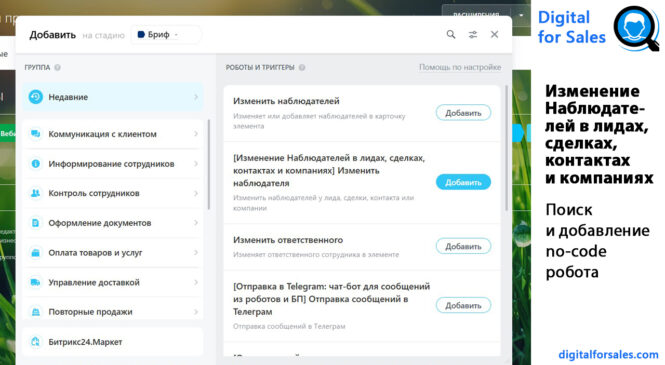The image size is (665, 365).
Task: Open the Контроль сотрудников group
Action: point(113,193)
